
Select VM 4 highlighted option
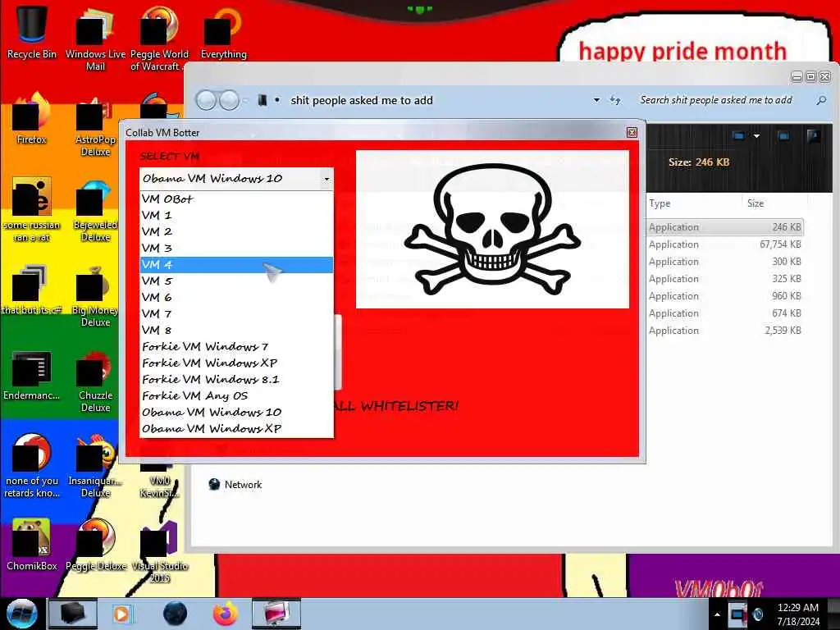(x=236, y=265)
